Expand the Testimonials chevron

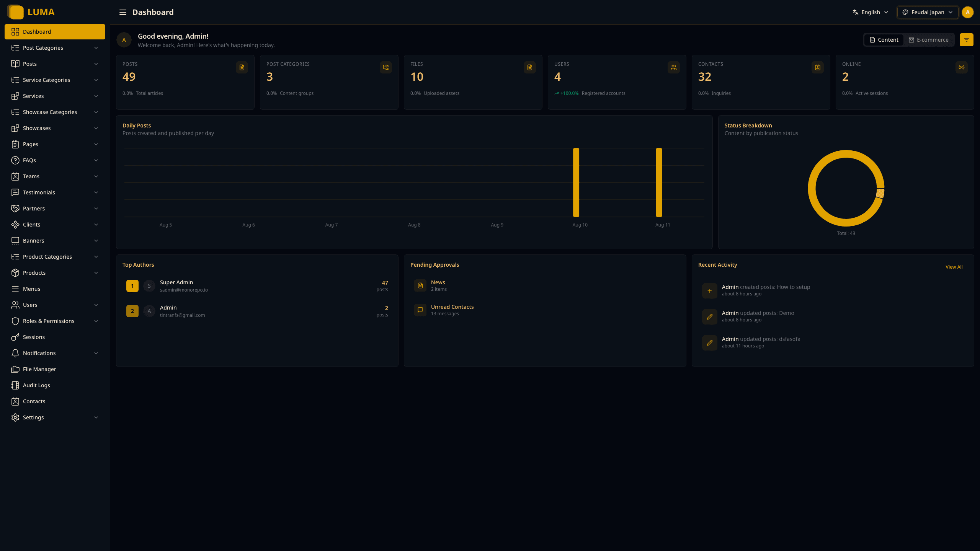click(96, 192)
